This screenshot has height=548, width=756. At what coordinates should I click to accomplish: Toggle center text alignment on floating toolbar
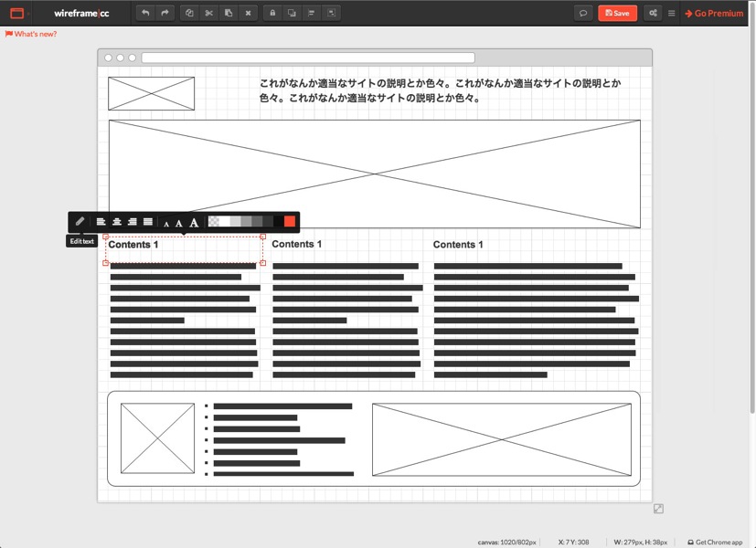tap(118, 221)
